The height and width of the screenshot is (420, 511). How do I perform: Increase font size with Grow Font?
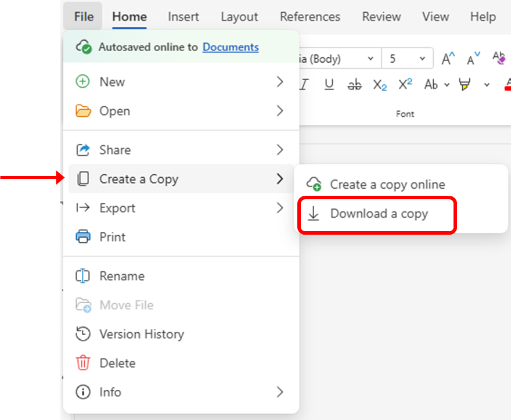click(x=448, y=59)
